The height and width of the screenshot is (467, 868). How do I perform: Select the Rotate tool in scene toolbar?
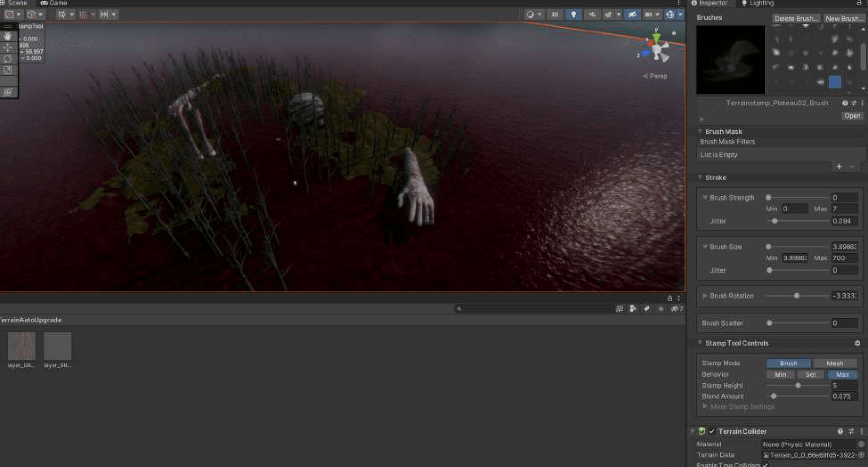(8, 58)
